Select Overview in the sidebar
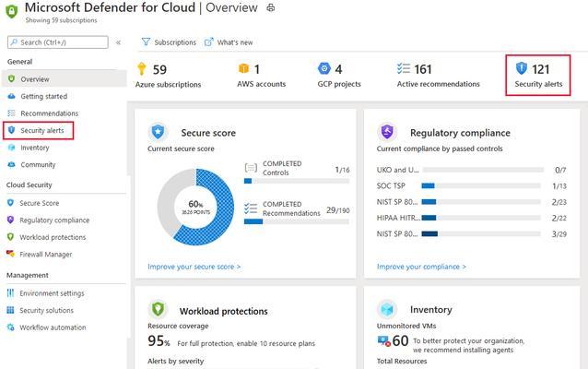The width and height of the screenshot is (588, 369). click(65, 79)
